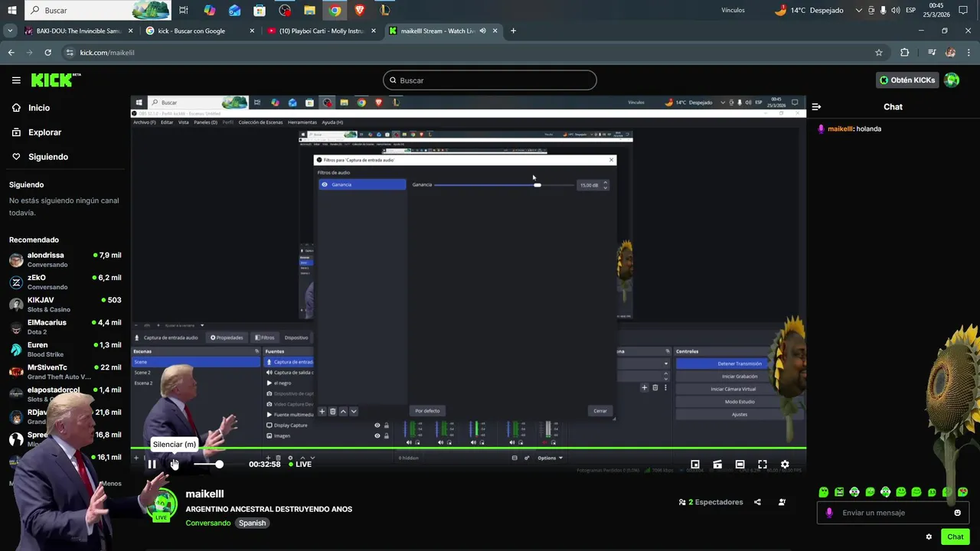This screenshot has height=551, width=980.
Task: Open player settings gear
Action: tap(785, 465)
